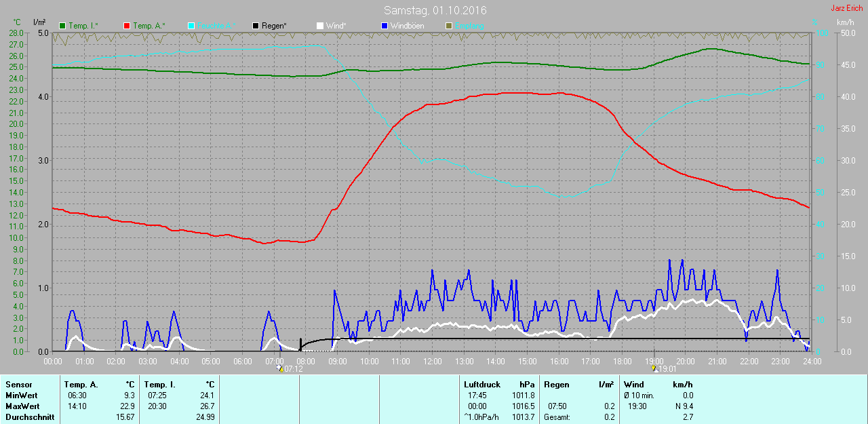The height and width of the screenshot is (424, 868).
Task: Click the '17:45' pressure minimum time
Action: click(477, 396)
